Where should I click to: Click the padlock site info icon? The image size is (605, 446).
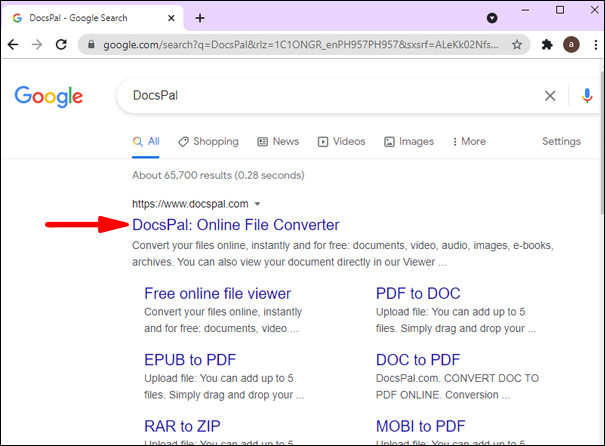tap(91, 45)
